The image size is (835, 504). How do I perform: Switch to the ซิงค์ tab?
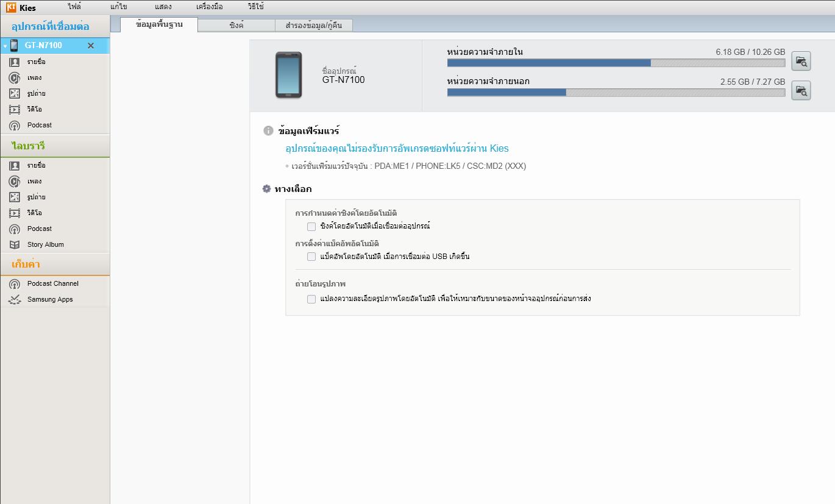236,26
